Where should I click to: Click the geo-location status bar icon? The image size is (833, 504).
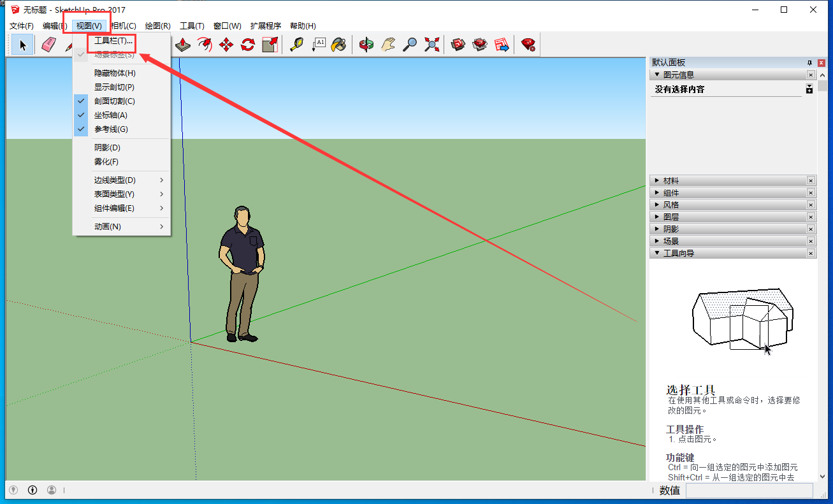tap(13, 490)
